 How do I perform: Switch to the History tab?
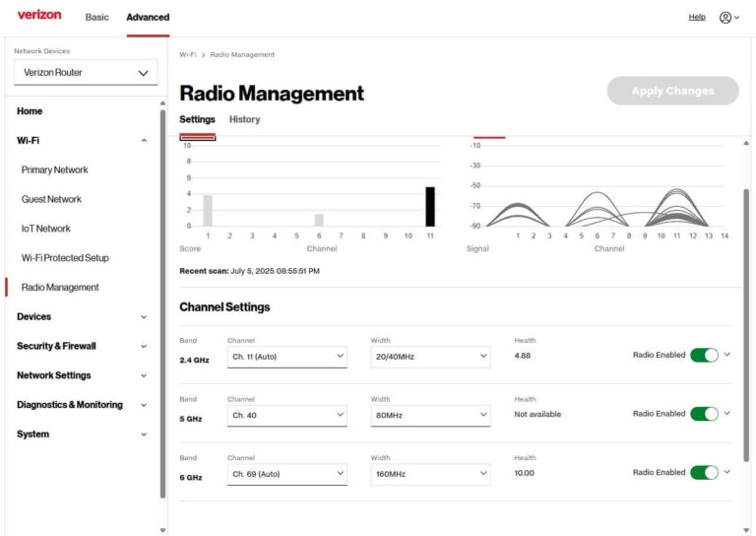pyautogui.click(x=244, y=119)
